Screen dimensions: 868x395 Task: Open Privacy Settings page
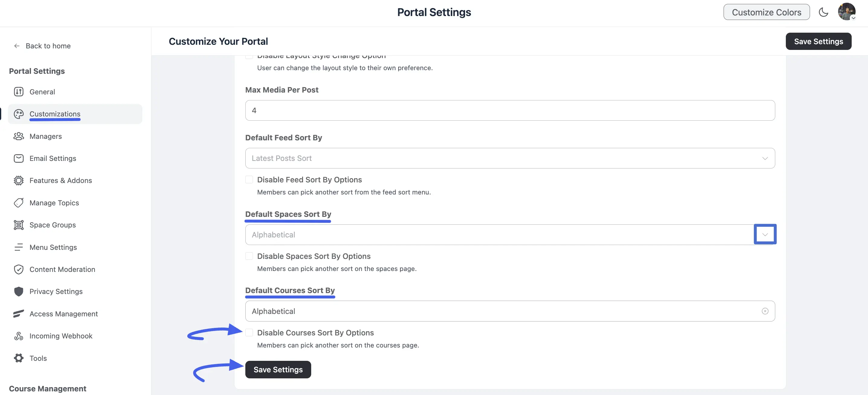75,292
